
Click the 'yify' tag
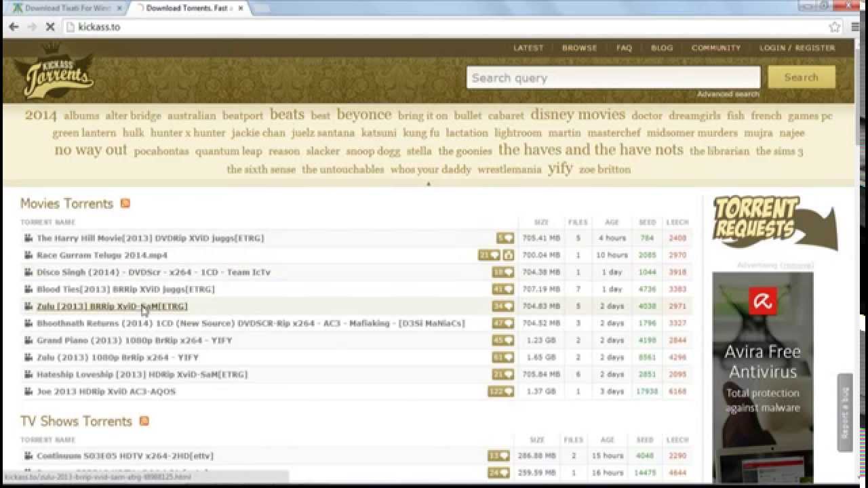560,168
